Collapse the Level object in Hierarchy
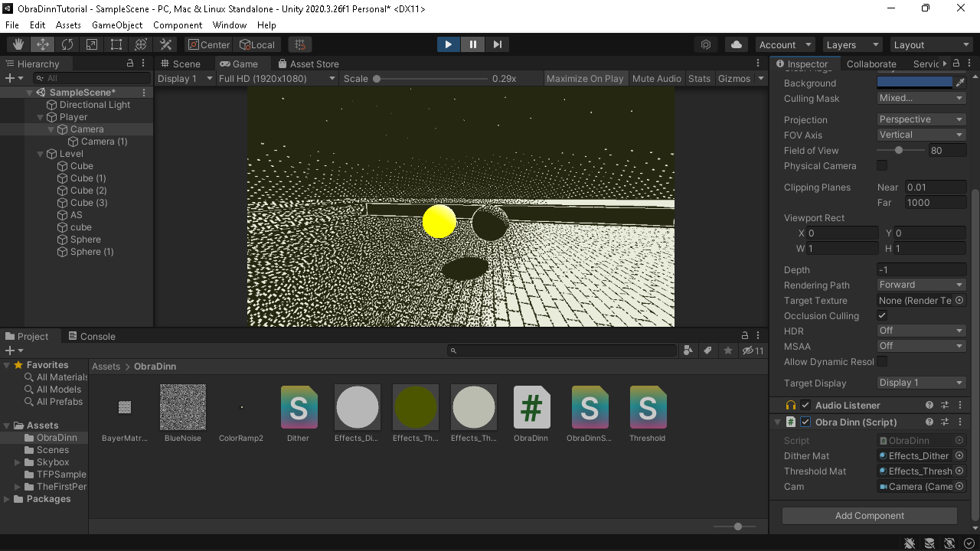Screen dimensions: 980x551 tap(41, 154)
